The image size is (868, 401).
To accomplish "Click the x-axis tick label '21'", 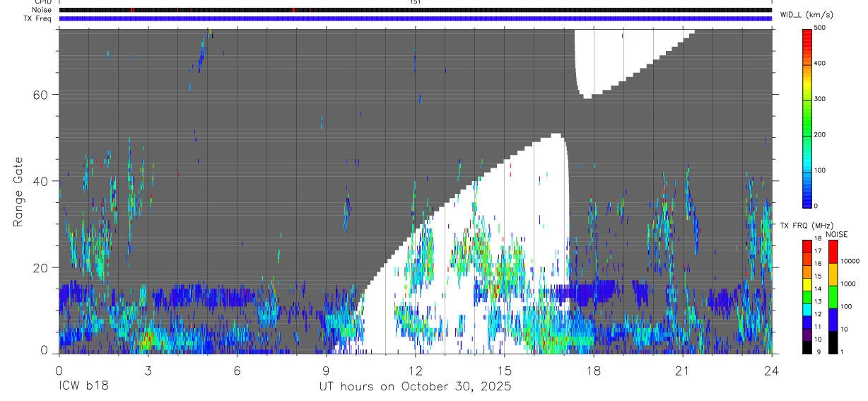I will [x=682, y=371].
